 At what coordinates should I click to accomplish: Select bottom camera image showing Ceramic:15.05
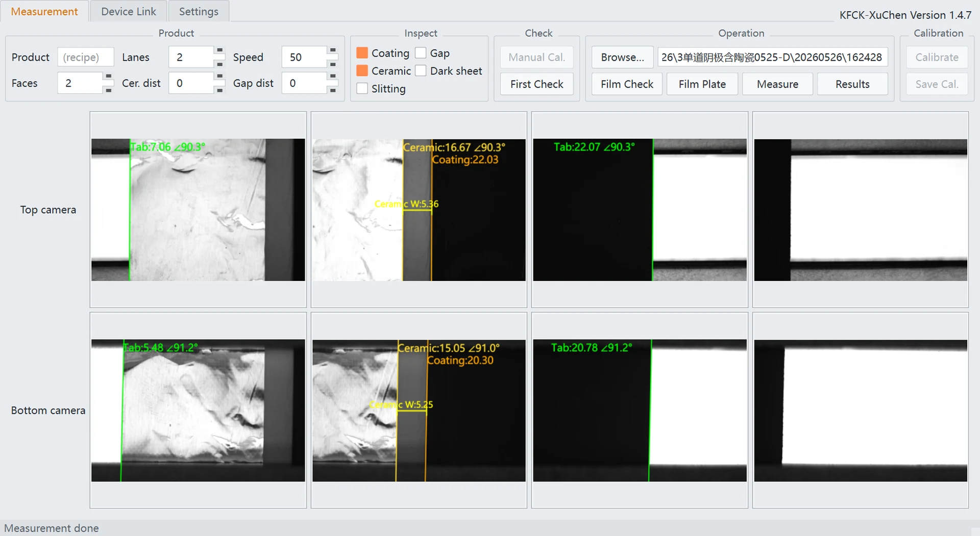coord(419,411)
